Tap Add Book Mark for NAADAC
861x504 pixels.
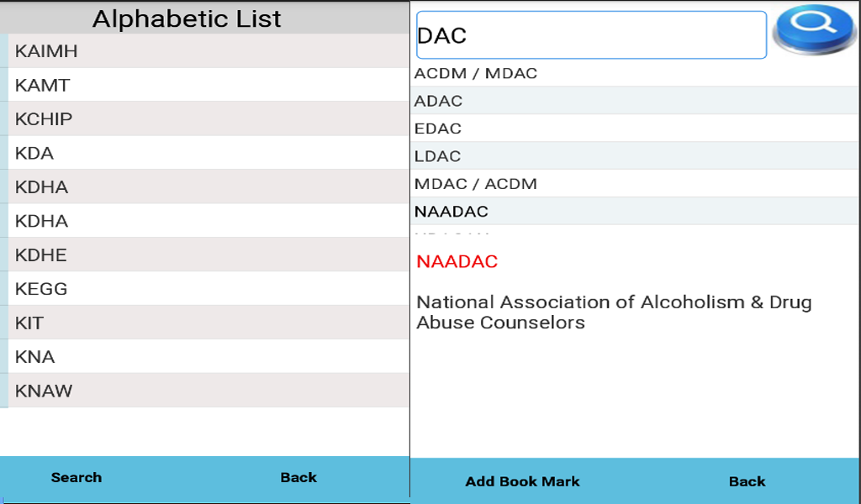point(522,481)
